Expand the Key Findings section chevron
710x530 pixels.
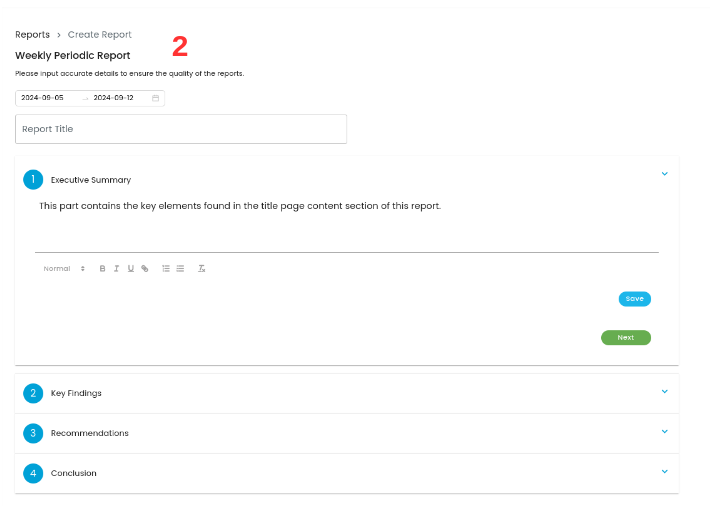[x=664, y=392]
